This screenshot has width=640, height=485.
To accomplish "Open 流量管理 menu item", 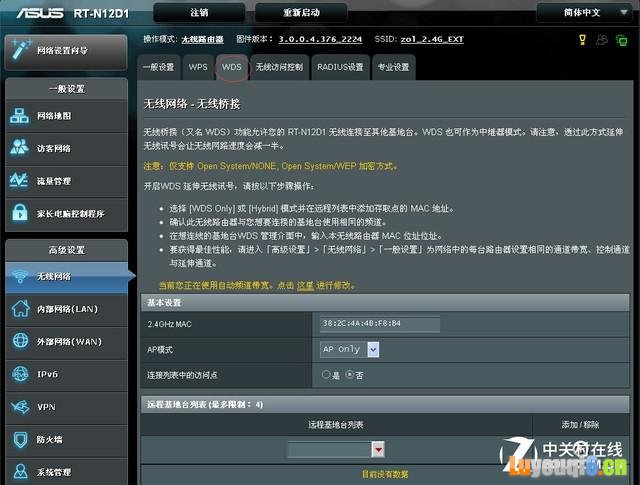I will (x=67, y=181).
